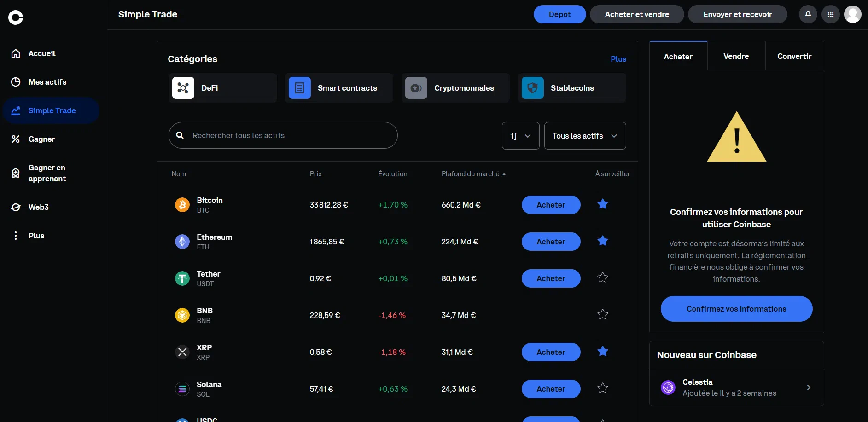Click the Solana coin icon
The height and width of the screenshot is (422, 868).
click(182, 389)
